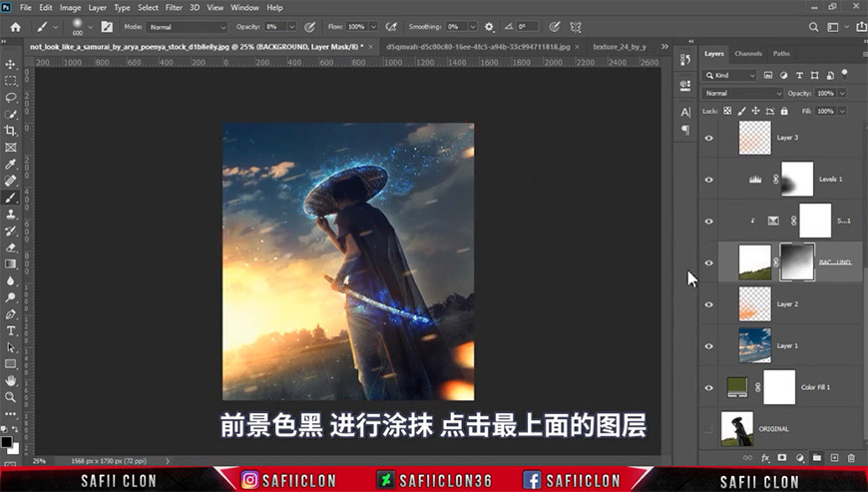
Task: Open the Smoothing dropdown arrow
Action: pyautogui.click(x=472, y=27)
